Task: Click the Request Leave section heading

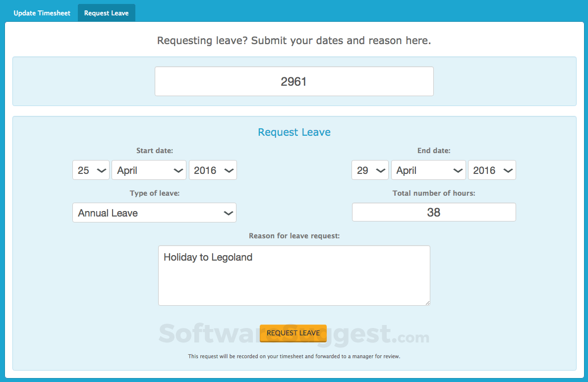Action: pos(294,132)
